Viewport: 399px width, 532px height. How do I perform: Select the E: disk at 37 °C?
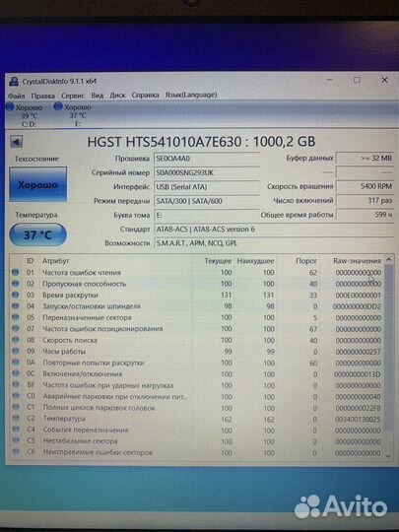[x=73, y=115]
